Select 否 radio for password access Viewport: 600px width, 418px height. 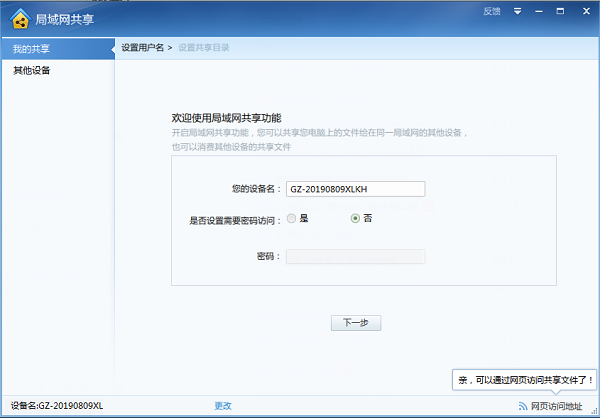click(x=355, y=218)
